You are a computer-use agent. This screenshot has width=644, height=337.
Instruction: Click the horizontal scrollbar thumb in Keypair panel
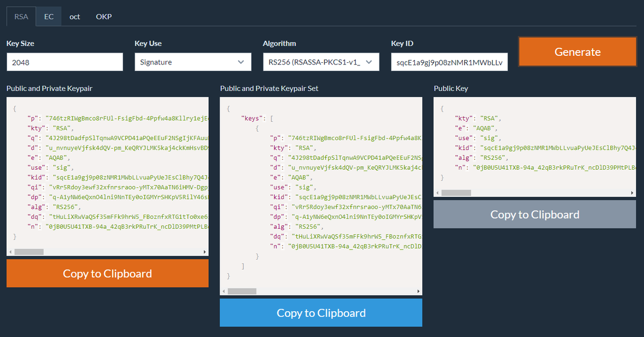point(29,252)
